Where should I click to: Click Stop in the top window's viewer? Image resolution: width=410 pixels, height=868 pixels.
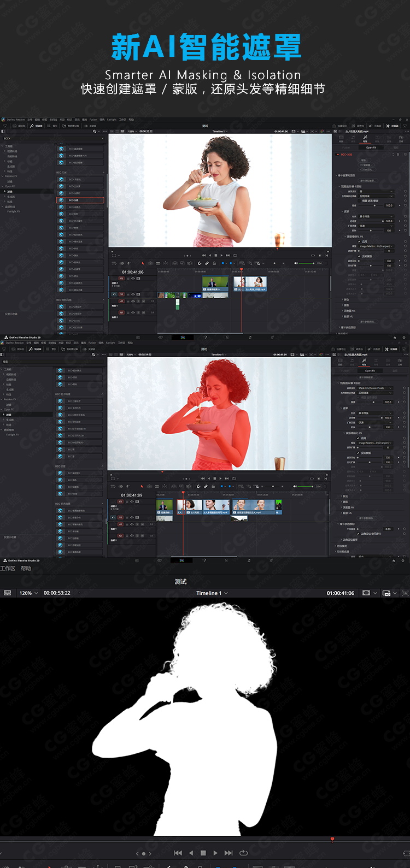(x=216, y=255)
